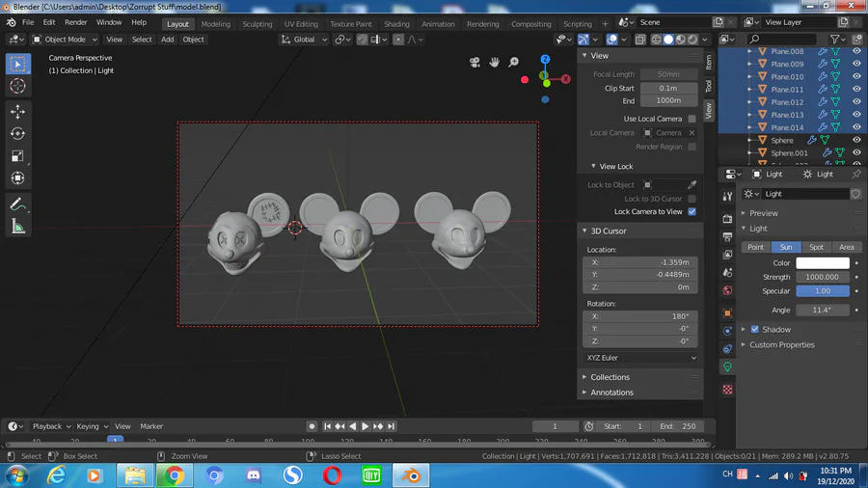Expand the Collections panel

pyautogui.click(x=610, y=377)
